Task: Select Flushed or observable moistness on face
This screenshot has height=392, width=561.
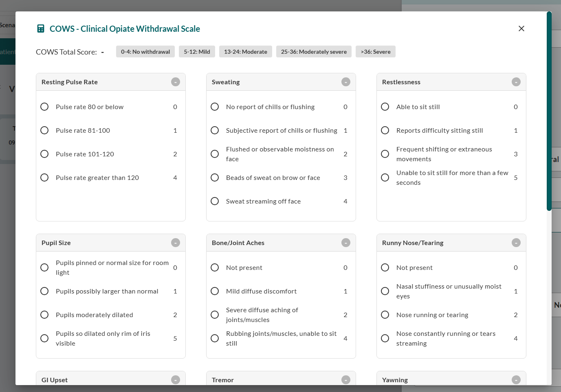Action: click(215, 154)
